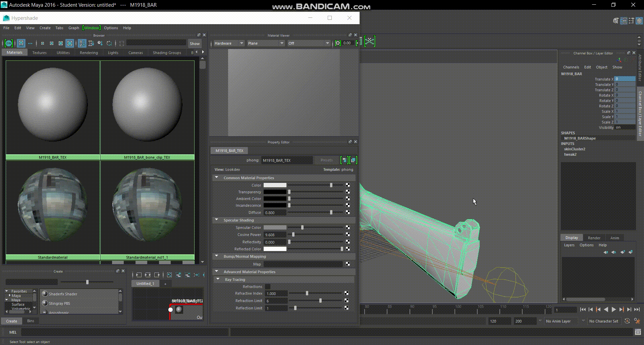Click the Transparency map checker button

[348, 192]
